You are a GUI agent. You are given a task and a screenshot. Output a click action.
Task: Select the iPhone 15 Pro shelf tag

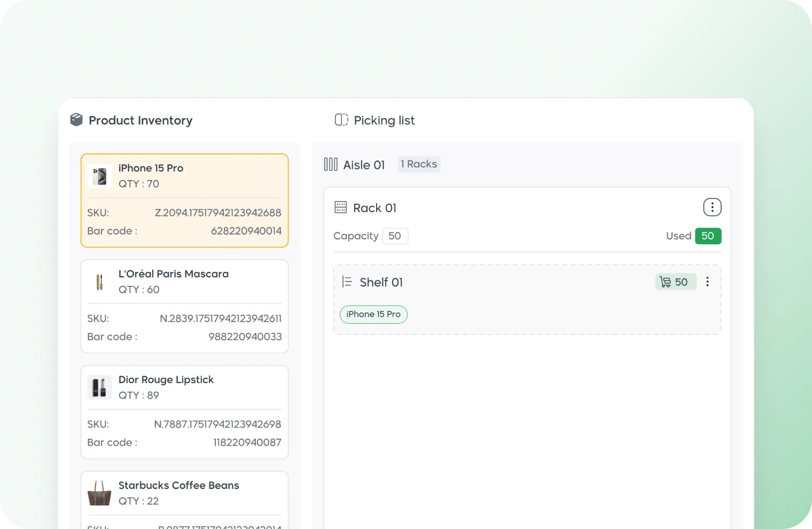point(373,314)
